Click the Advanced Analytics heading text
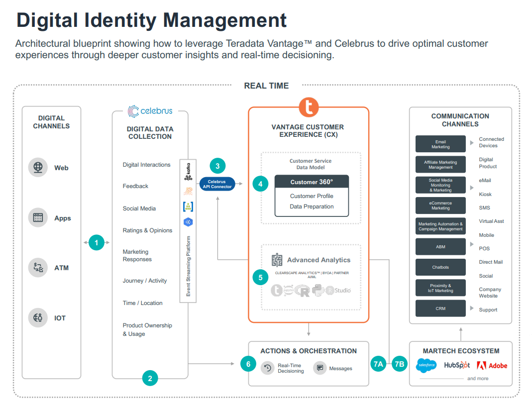Image resolution: width=532 pixels, height=405 pixels. [319, 260]
